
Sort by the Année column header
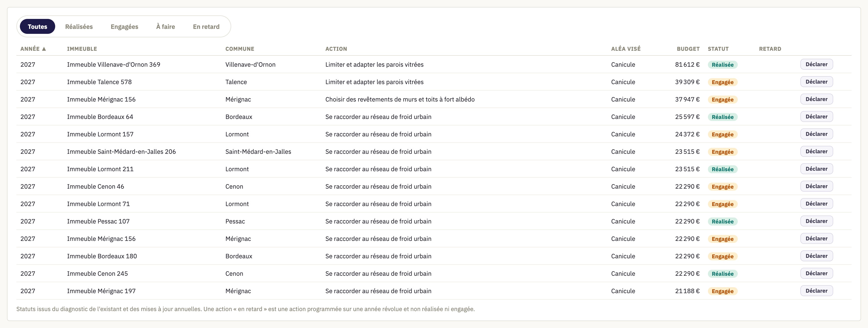click(33, 49)
